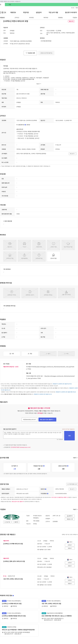The image size is (78, 644).
Task: Open the 채용정보 menu
Action: tap(13, 12)
